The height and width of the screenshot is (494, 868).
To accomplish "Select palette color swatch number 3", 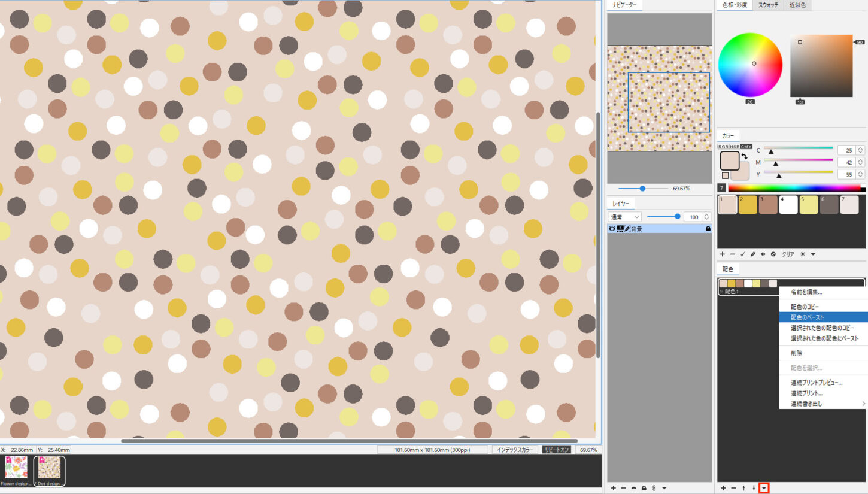I will (x=768, y=205).
